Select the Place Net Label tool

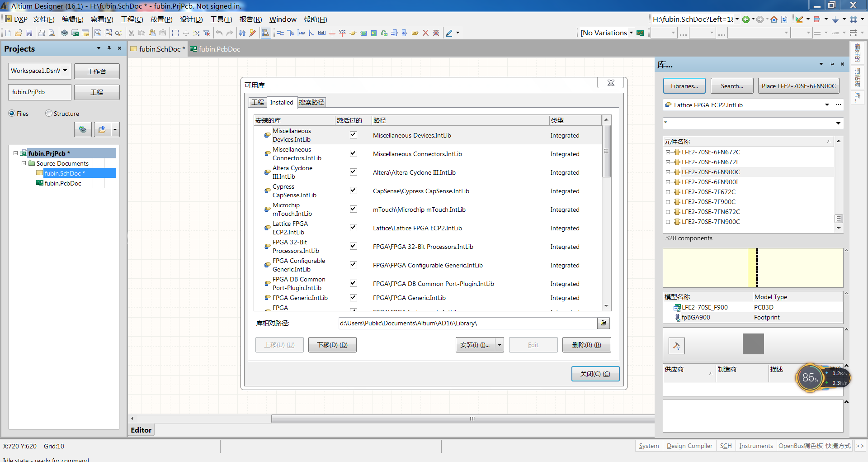[x=321, y=33]
